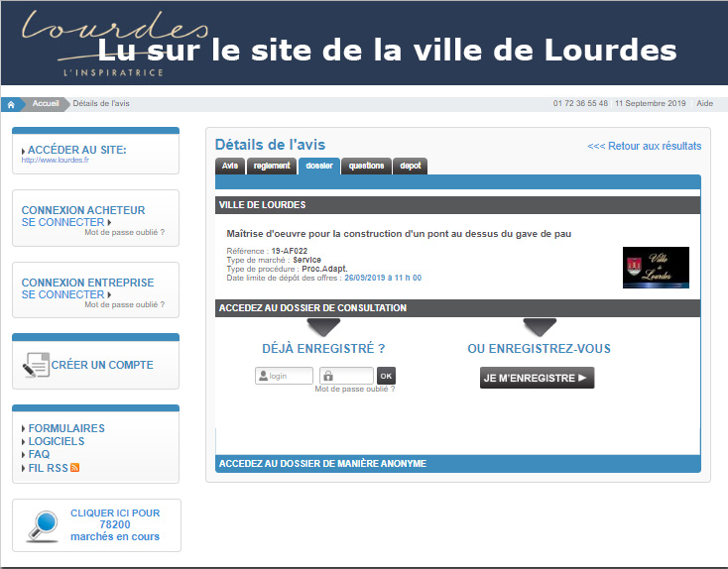Open the FORMULAIRES link

pyautogui.click(x=65, y=428)
